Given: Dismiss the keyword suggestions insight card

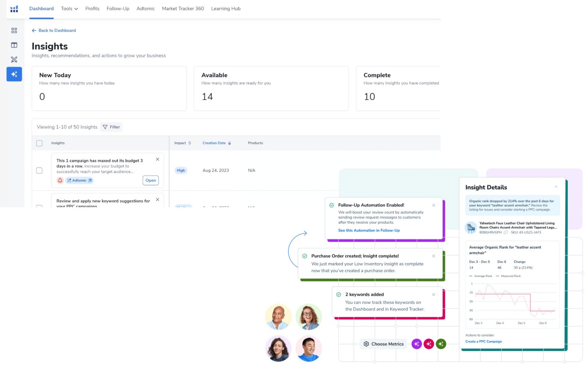Looking at the screenshot, I should (x=157, y=199).
